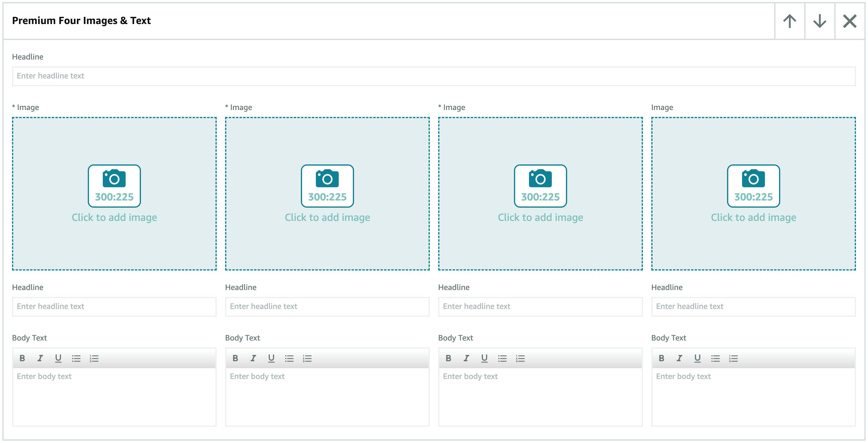Image resolution: width=868 pixels, height=443 pixels.
Task: Click into second column body text area
Action: tap(327, 396)
